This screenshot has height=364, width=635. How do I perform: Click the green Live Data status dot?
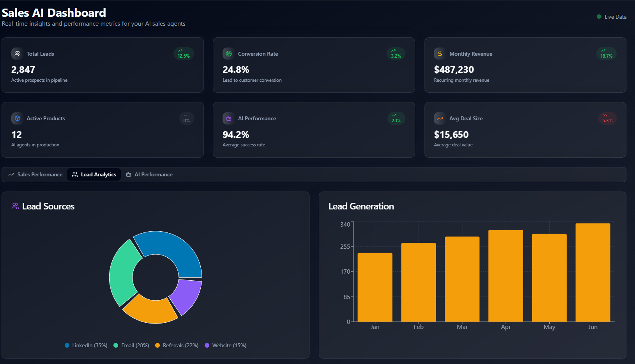coord(599,17)
